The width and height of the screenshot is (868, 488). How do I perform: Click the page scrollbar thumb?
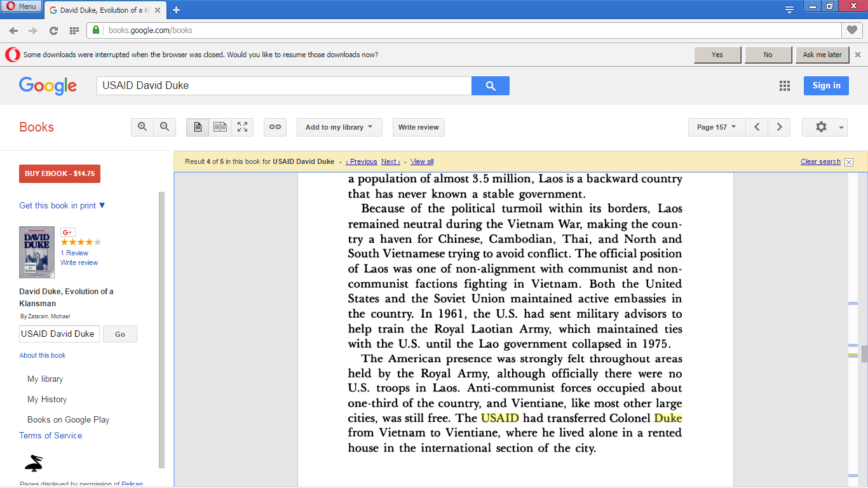865,354
